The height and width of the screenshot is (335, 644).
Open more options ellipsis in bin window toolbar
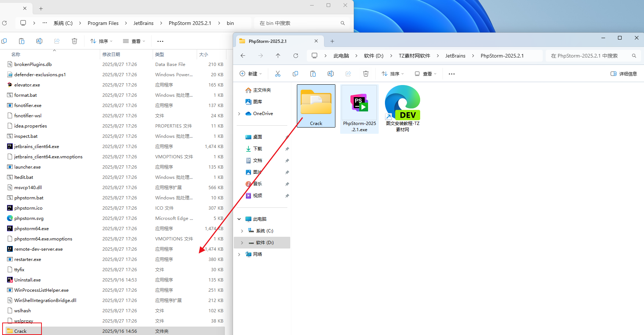(x=160, y=41)
